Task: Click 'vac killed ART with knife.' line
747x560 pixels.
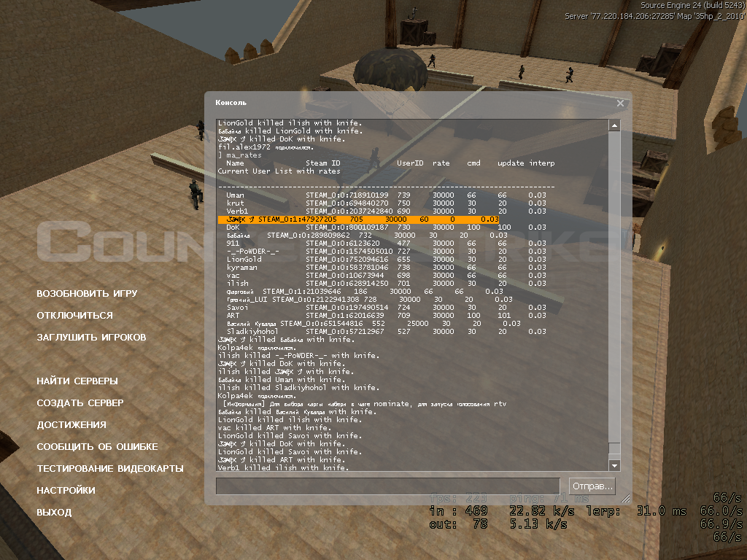Action: [274, 427]
